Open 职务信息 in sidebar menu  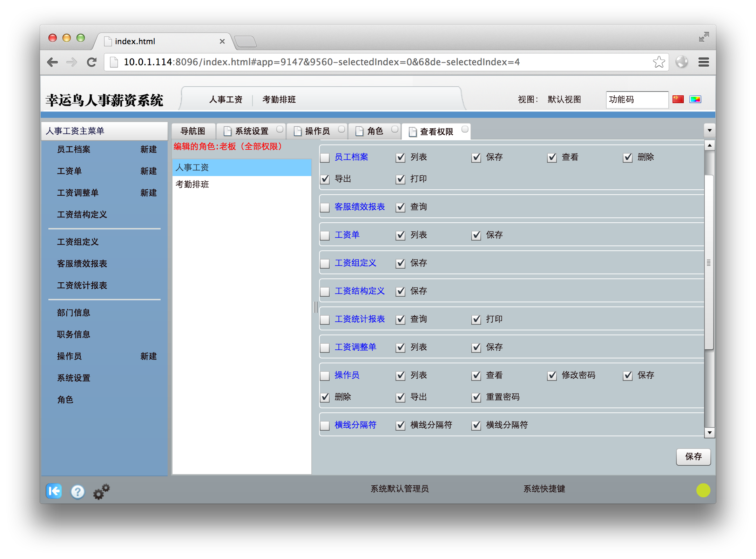[x=73, y=335]
